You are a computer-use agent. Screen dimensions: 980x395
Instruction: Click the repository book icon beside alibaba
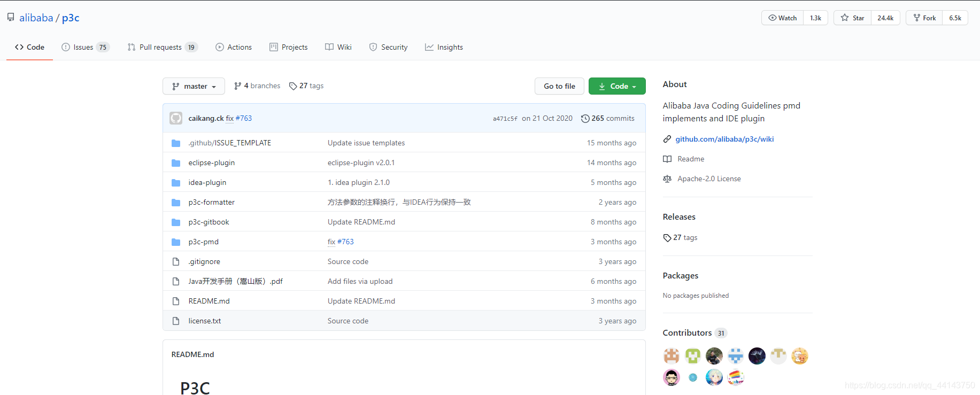pos(11,18)
